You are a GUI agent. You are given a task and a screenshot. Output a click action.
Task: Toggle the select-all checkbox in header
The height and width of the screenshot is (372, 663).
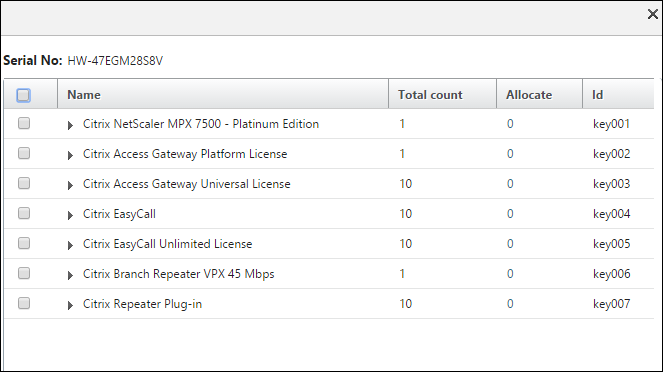(24, 95)
